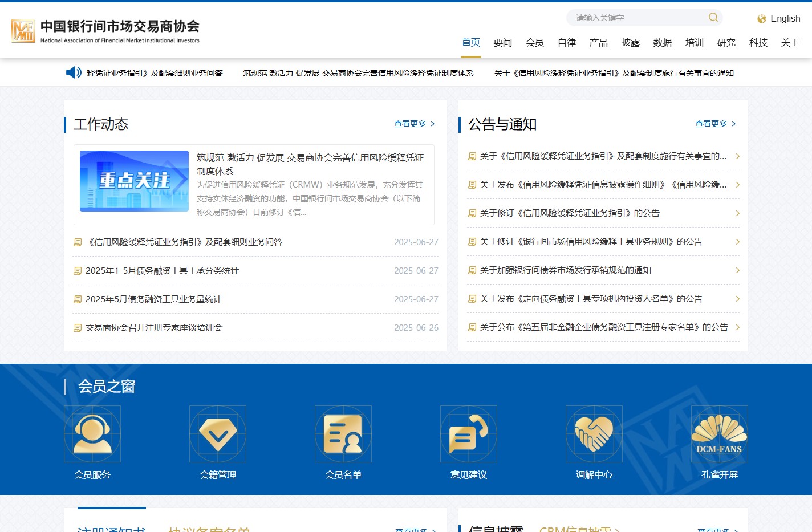Click the NAFMII logo in header

pyautogui.click(x=105, y=31)
